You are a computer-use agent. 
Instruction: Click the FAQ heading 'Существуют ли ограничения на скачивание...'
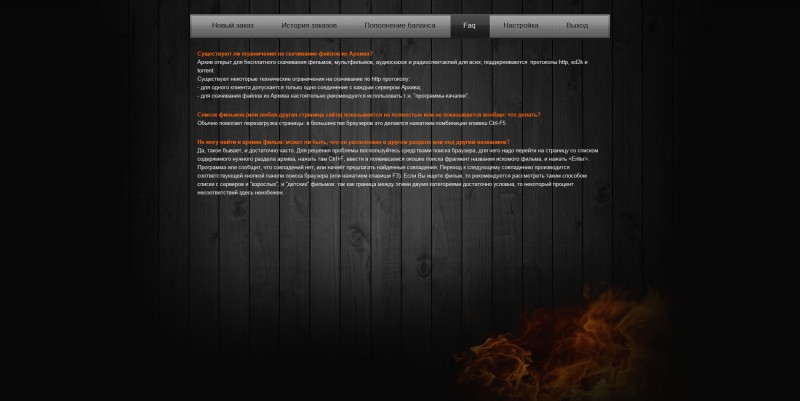tap(285, 54)
